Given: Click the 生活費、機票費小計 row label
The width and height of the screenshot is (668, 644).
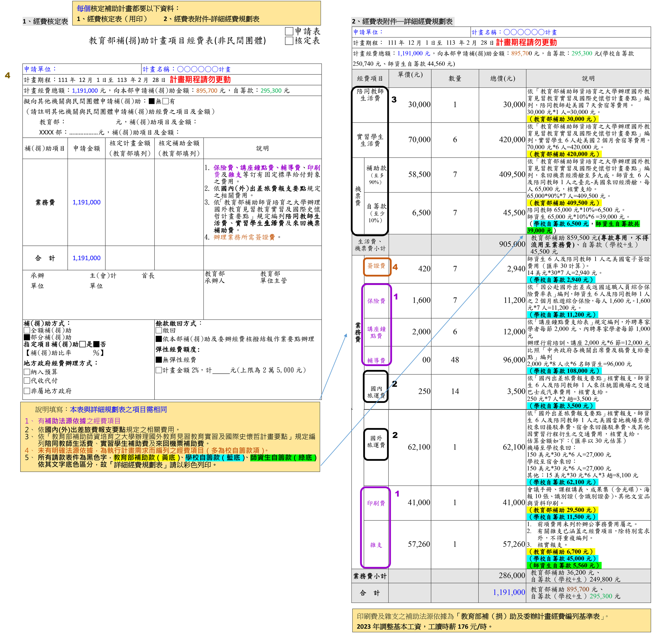Looking at the screenshot, I should click(x=370, y=245).
